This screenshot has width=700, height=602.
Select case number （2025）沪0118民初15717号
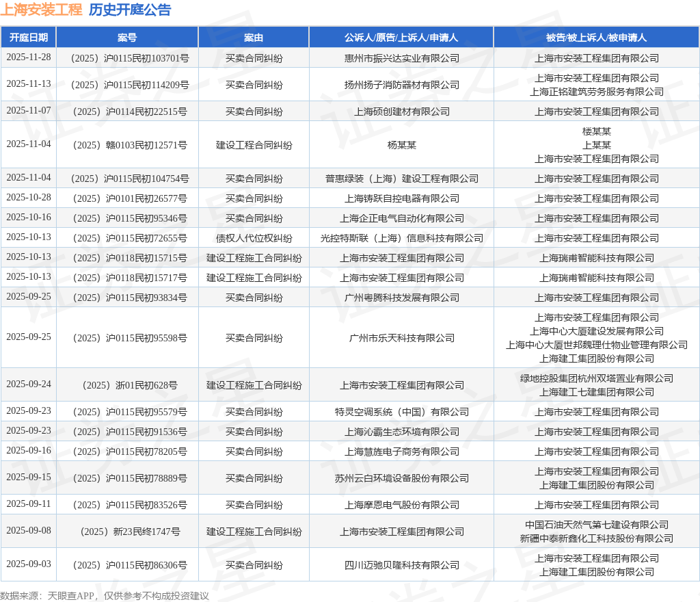coord(127,278)
